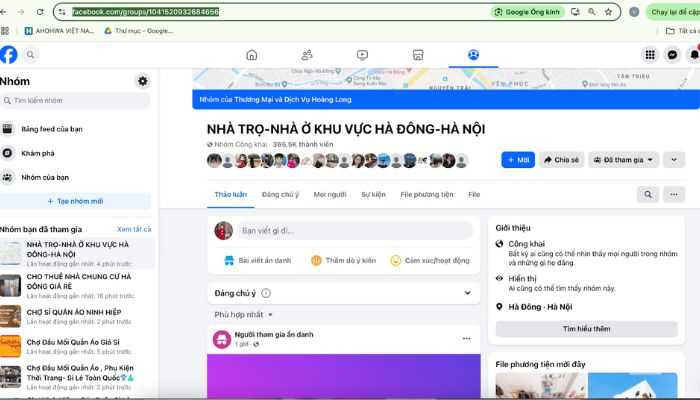The image size is (700, 400).
Task: Open the Facebook home logo
Action: coord(8,55)
